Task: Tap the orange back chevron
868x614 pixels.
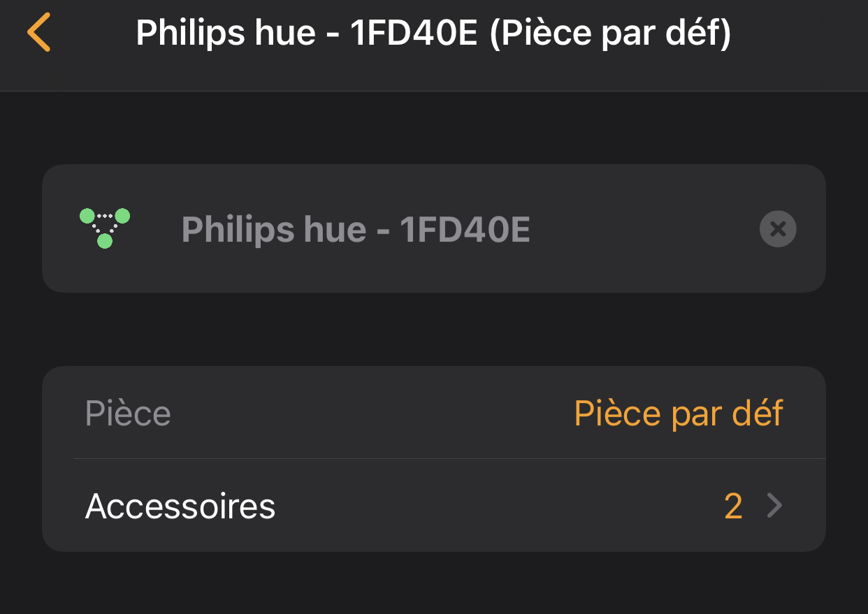Action: pos(39,33)
